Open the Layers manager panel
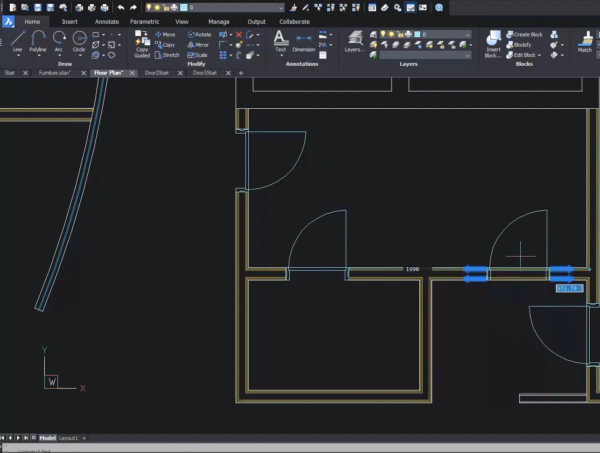 pos(354,40)
